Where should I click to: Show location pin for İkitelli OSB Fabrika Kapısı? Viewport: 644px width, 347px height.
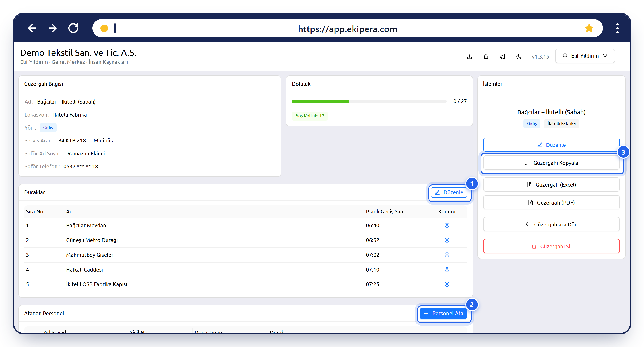point(447,284)
